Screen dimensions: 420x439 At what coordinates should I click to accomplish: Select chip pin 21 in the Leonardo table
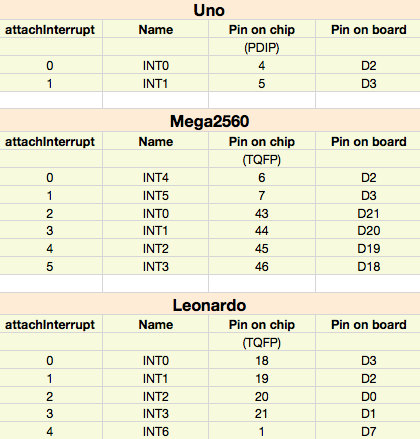[261, 414]
